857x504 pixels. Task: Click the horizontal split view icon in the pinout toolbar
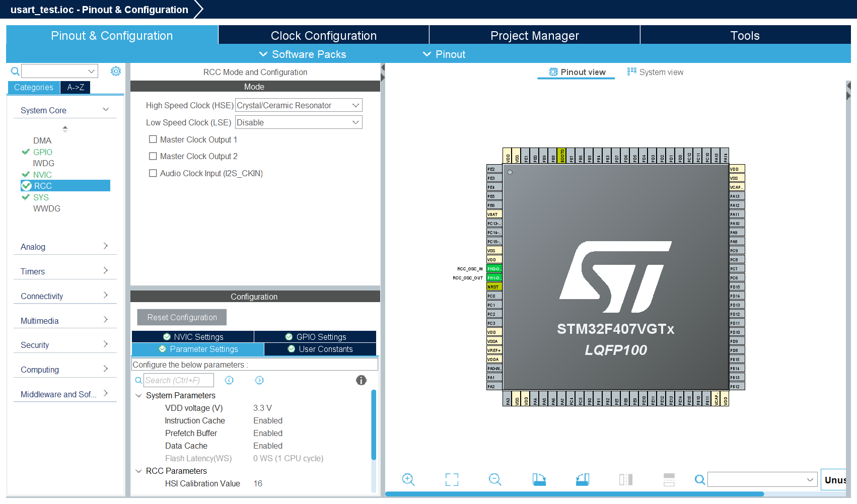pos(669,479)
